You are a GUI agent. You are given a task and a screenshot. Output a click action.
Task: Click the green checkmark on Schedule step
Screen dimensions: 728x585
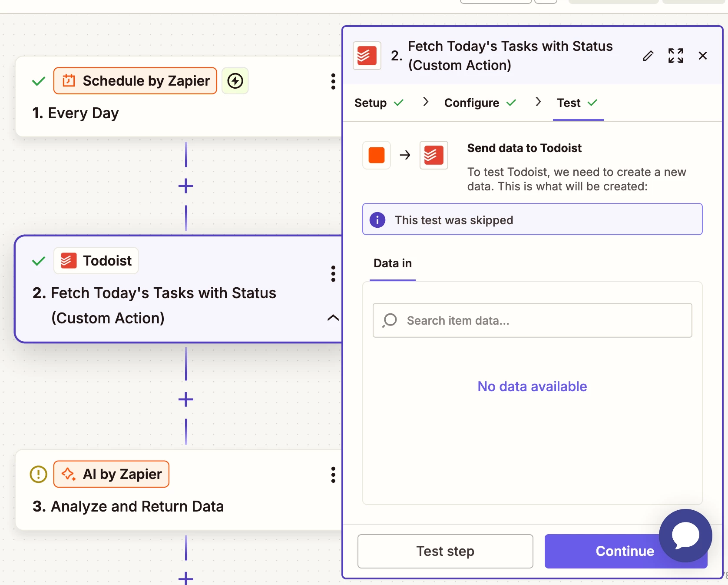point(39,81)
